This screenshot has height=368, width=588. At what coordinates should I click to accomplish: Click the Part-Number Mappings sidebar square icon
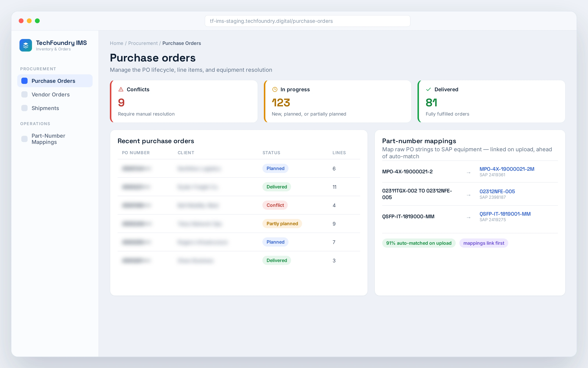24,139
